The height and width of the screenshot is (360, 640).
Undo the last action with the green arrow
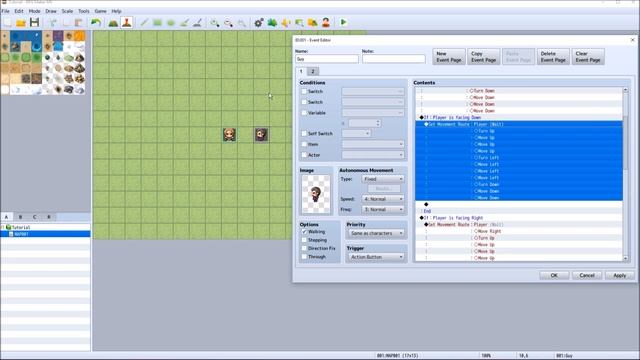(x=96, y=22)
